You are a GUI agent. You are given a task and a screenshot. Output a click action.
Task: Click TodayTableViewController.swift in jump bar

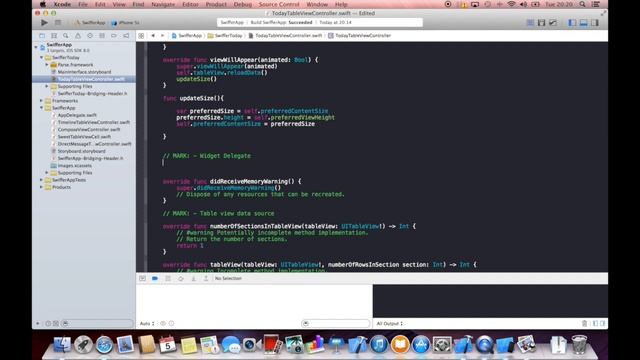[x=285, y=36]
